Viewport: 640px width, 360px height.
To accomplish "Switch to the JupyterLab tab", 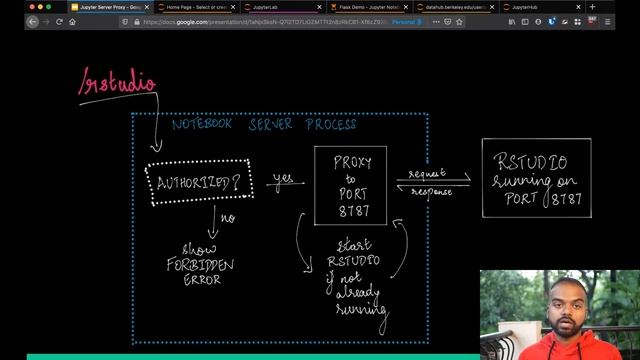I will (x=283, y=7).
